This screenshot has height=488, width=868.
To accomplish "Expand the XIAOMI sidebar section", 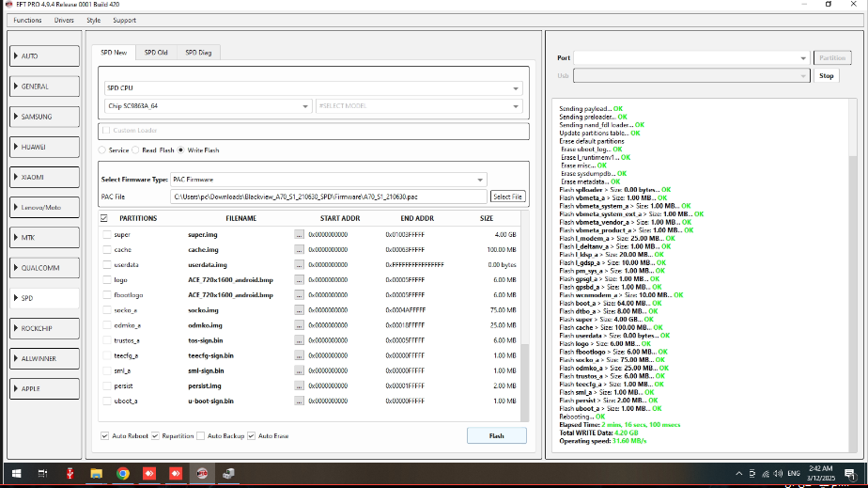I will 44,178.
